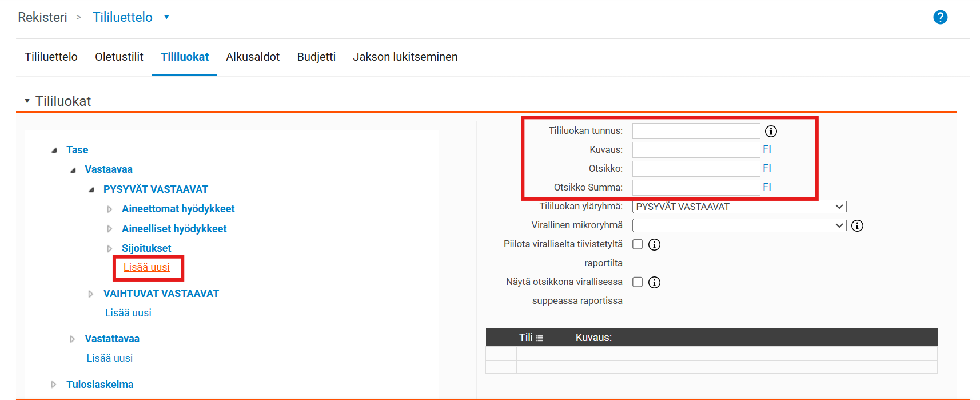Click the Tililuokan tunnus input field

tap(695, 131)
